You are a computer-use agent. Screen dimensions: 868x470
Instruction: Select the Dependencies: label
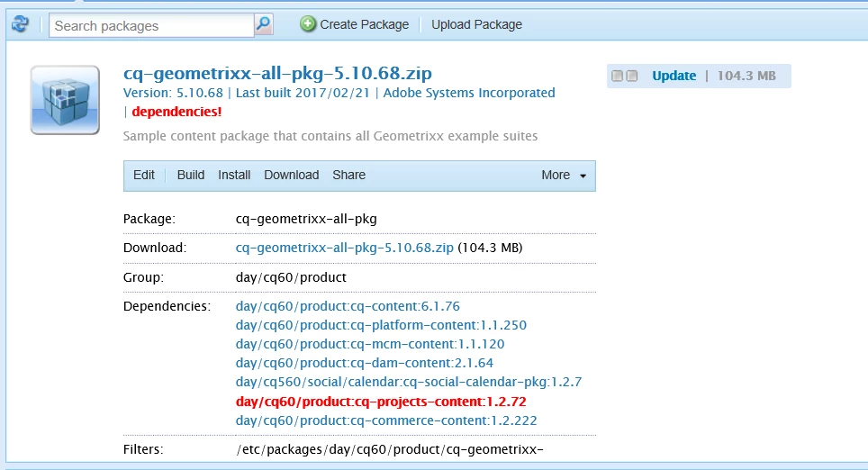(x=167, y=306)
